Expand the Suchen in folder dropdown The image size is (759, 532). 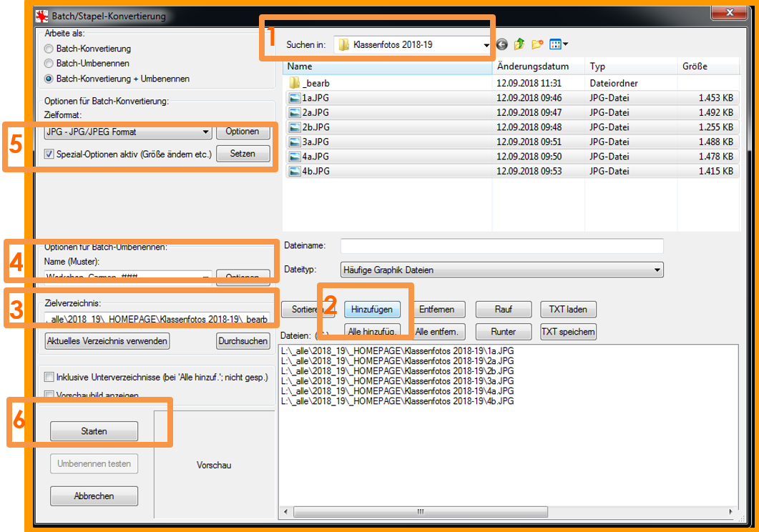[x=486, y=45]
